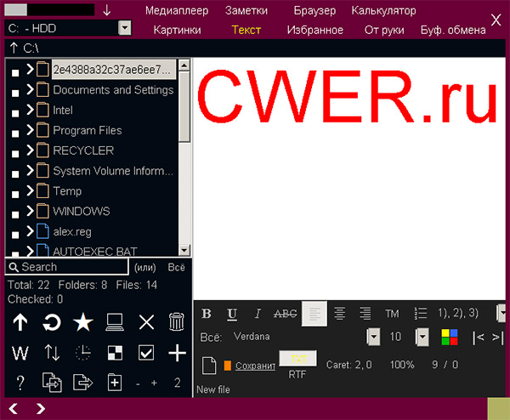Screen dimensions: 510x420
Task: Check the box beside Temp folder
Action: (x=15, y=194)
